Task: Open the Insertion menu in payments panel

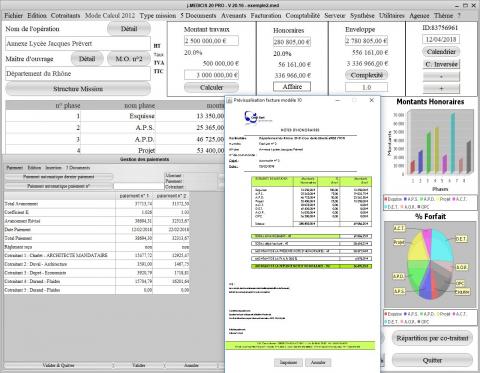Action: click(x=53, y=168)
